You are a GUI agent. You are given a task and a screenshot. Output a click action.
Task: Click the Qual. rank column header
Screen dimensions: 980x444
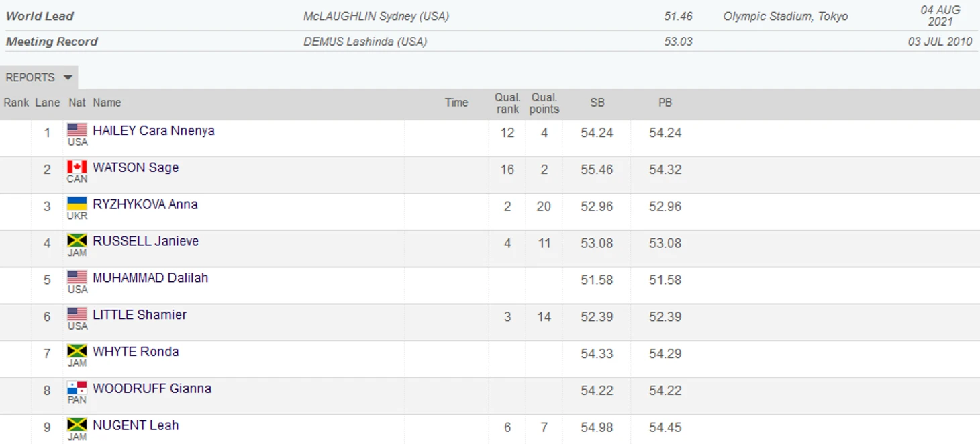click(x=507, y=103)
